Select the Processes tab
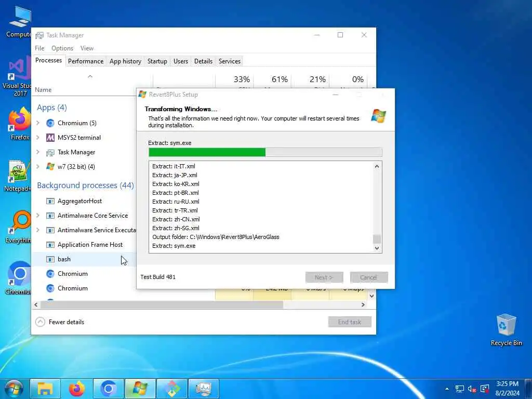 pyautogui.click(x=48, y=60)
